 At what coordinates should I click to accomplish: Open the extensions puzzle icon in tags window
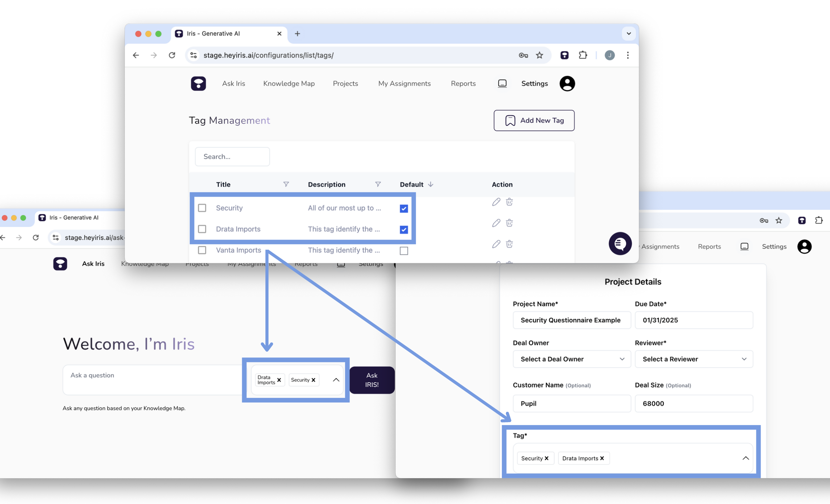pos(583,55)
